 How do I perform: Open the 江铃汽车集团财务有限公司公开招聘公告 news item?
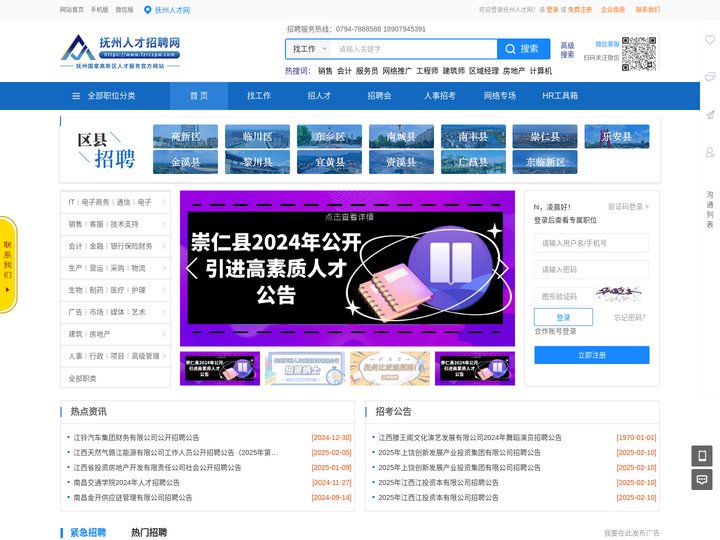coord(136,438)
